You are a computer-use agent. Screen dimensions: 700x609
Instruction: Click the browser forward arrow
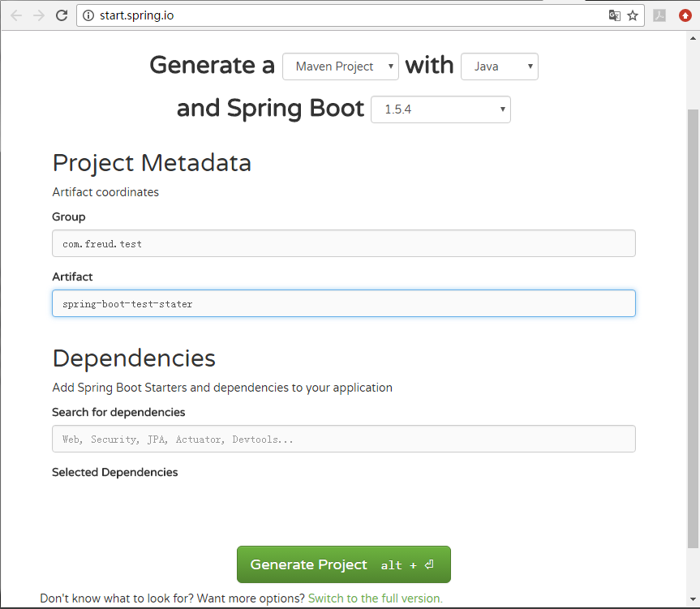coord(39,15)
